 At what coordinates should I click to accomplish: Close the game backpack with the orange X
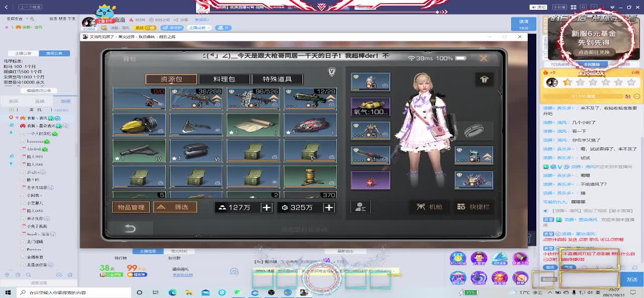[484, 58]
